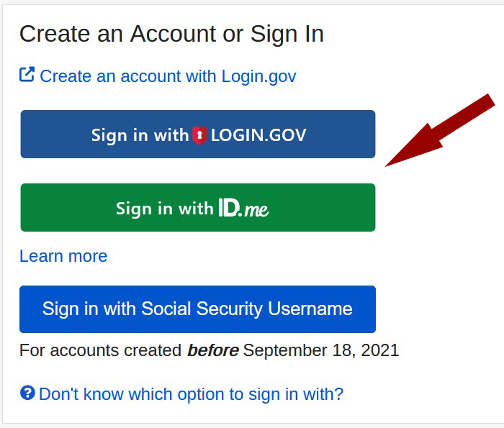Click the red shield Login.gov logo
This screenshot has width=504, height=428.
(199, 135)
